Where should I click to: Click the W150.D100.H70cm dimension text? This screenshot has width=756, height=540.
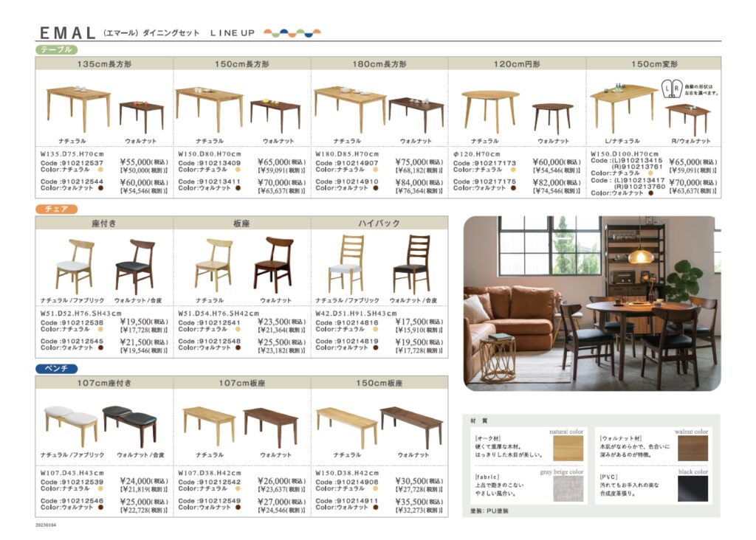coord(625,154)
